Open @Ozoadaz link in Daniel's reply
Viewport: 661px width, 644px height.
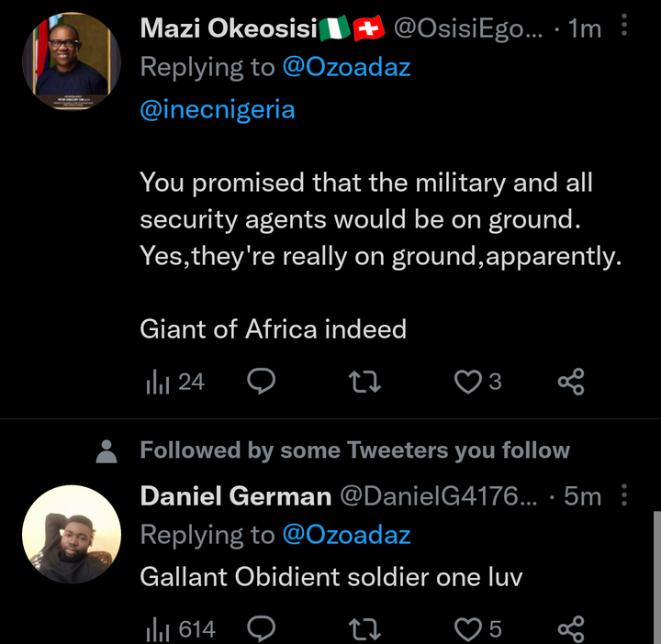tap(346, 535)
